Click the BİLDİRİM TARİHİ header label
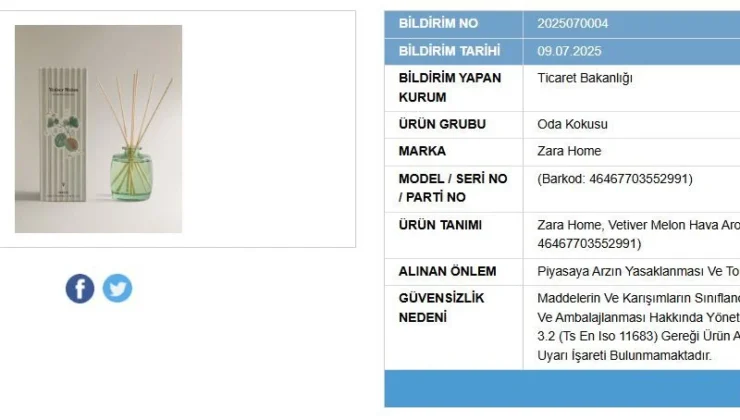Screen dimensions: 740x420 click(449, 51)
